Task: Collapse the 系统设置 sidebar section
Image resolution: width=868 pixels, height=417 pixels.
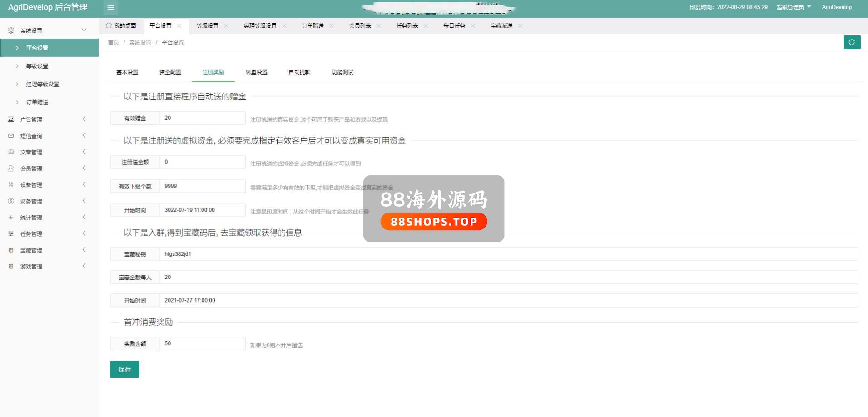Action: pyautogui.click(x=84, y=30)
